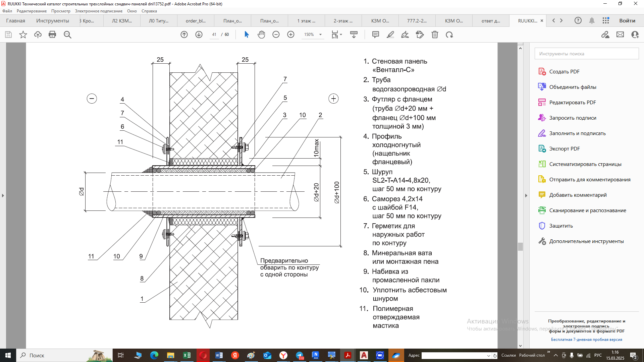The image size is (644, 362).
Task: Add a sticky note comment icon
Action: click(376, 35)
